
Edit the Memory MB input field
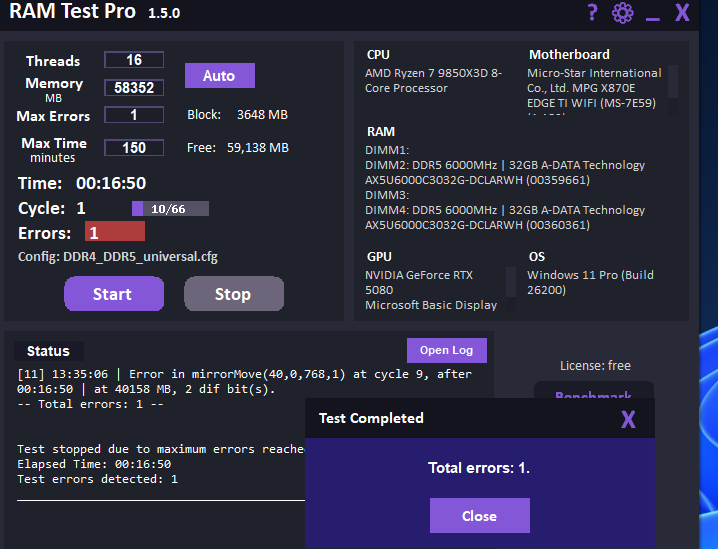134,87
